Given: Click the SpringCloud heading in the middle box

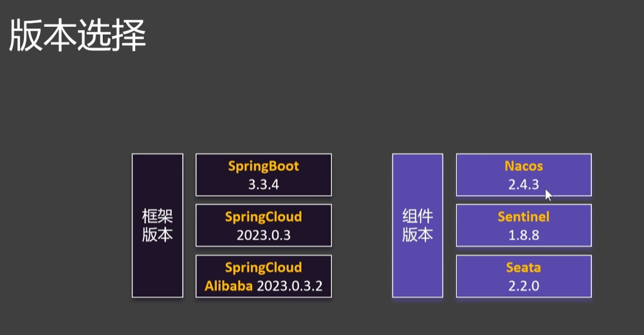Looking at the screenshot, I should tap(263, 217).
